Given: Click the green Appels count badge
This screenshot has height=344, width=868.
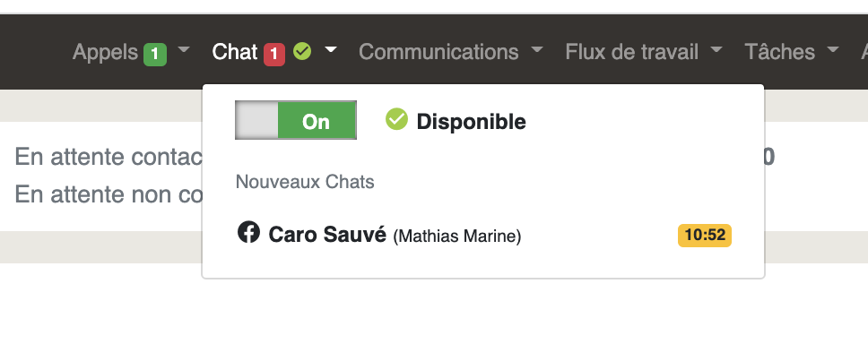Looking at the screenshot, I should 155,55.
